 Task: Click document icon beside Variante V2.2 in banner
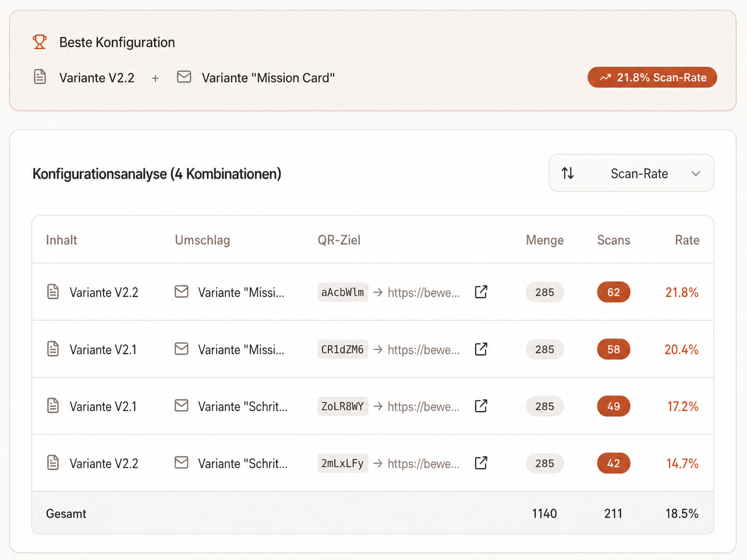tap(40, 77)
